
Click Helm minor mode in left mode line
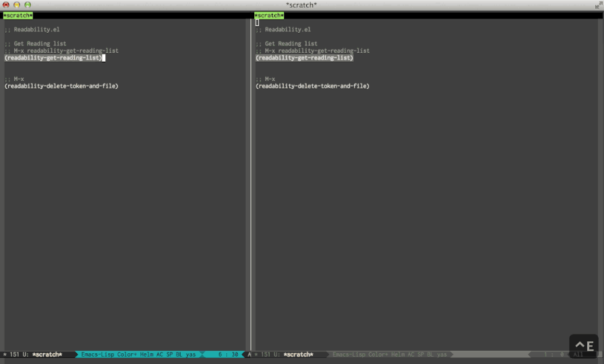146,355
